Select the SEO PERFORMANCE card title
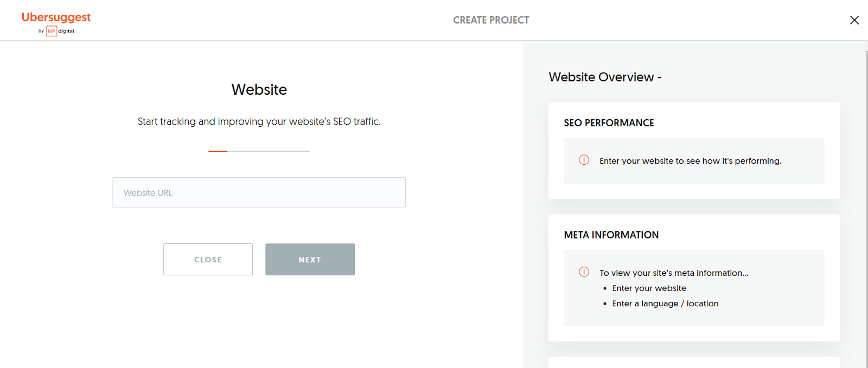The width and height of the screenshot is (868, 368). pyautogui.click(x=609, y=123)
